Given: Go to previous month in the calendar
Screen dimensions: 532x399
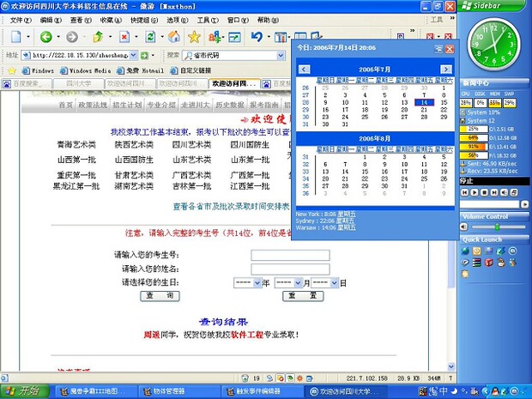Looking at the screenshot, I should 304,70.
